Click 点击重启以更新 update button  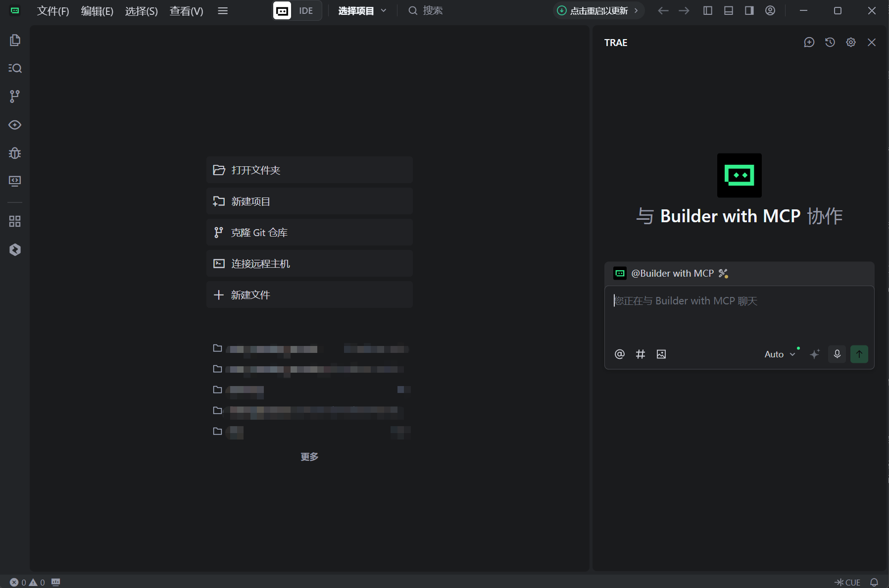pyautogui.click(x=598, y=10)
